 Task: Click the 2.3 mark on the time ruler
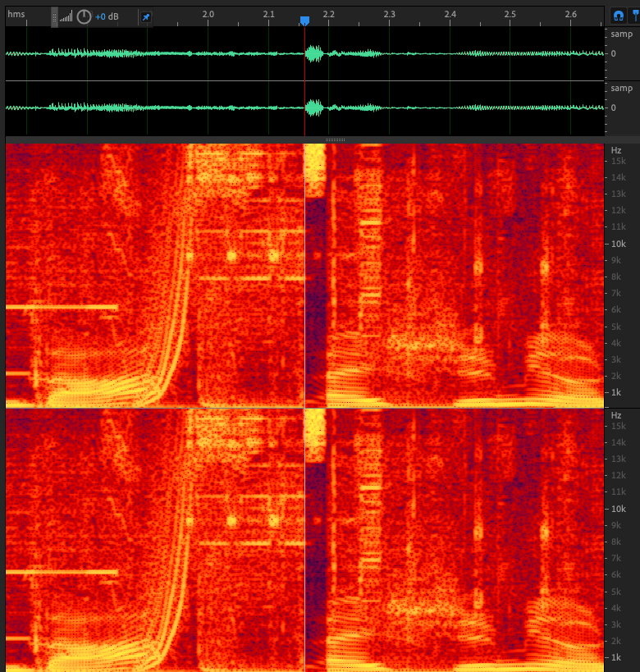point(389,15)
